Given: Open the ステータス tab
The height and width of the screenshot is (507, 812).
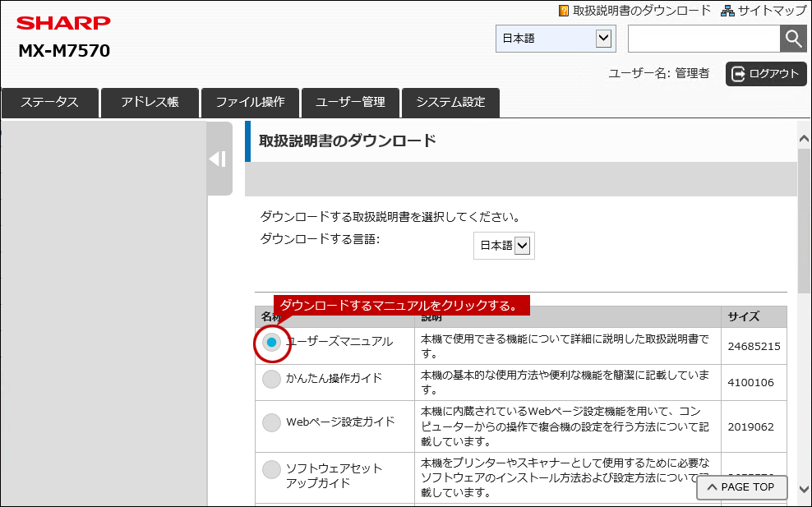Looking at the screenshot, I should pyautogui.click(x=49, y=103).
